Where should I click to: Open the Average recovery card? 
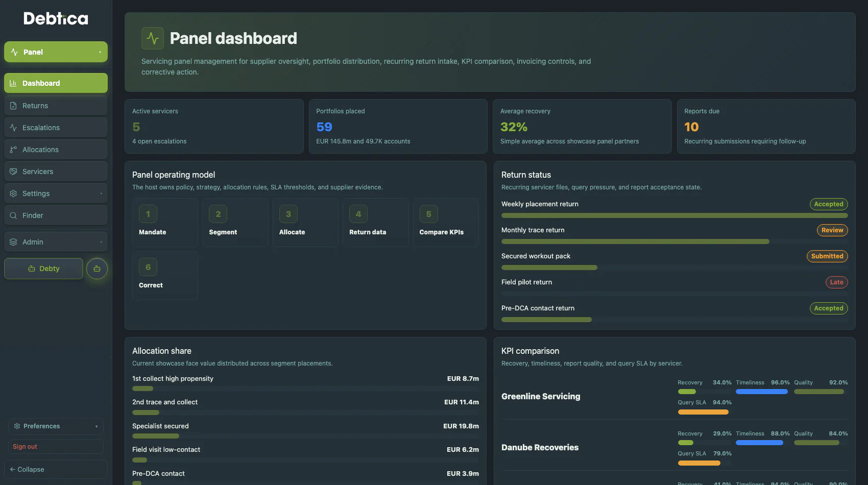582,126
